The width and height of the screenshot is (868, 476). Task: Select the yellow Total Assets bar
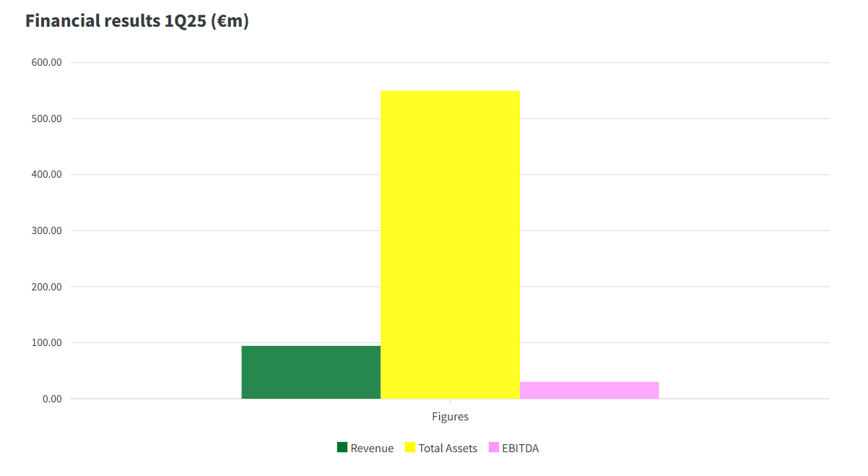click(450, 245)
